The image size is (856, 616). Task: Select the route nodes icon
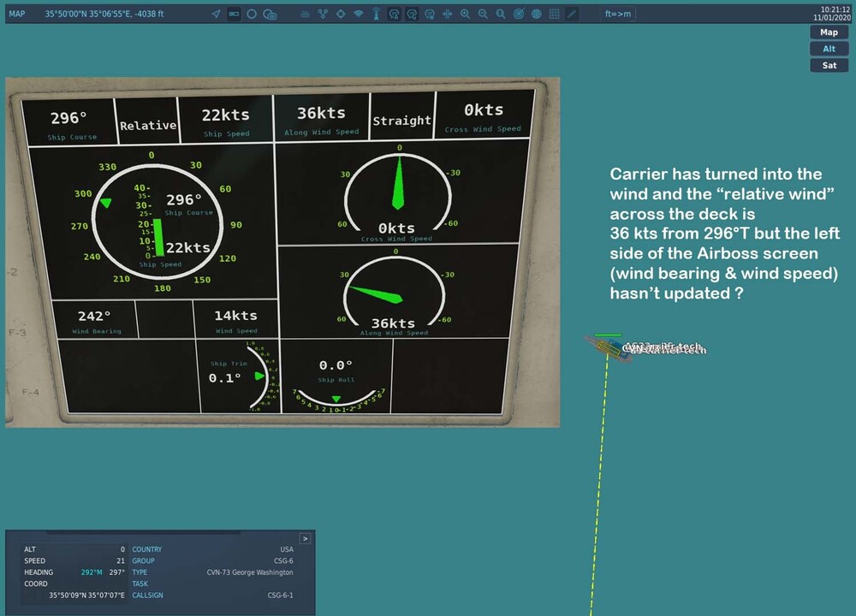click(324, 14)
